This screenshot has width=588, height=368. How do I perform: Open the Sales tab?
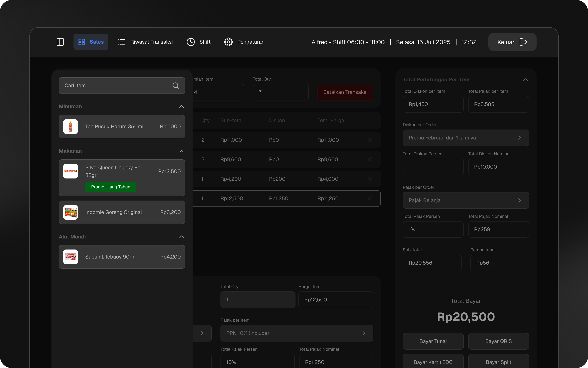point(91,42)
